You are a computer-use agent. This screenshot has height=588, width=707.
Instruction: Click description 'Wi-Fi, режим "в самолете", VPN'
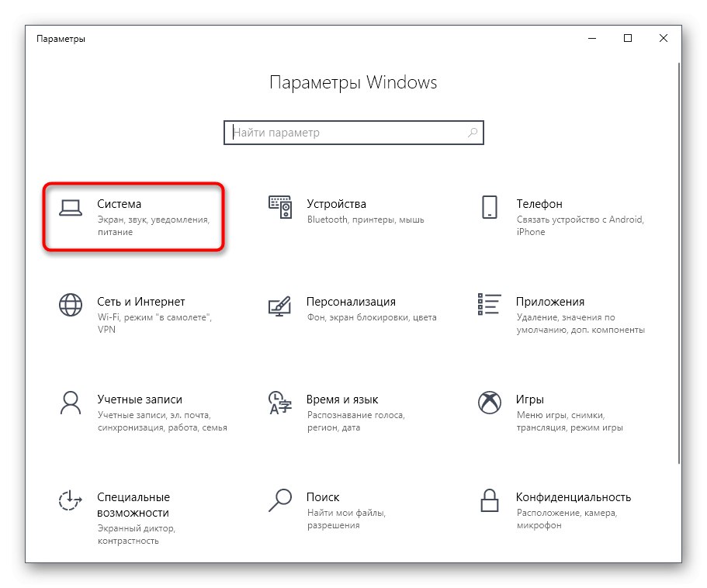click(x=154, y=323)
